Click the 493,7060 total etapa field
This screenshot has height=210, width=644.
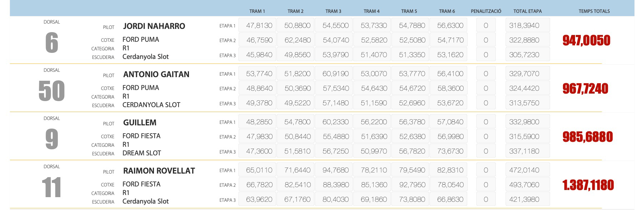pyautogui.click(x=527, y=185)
